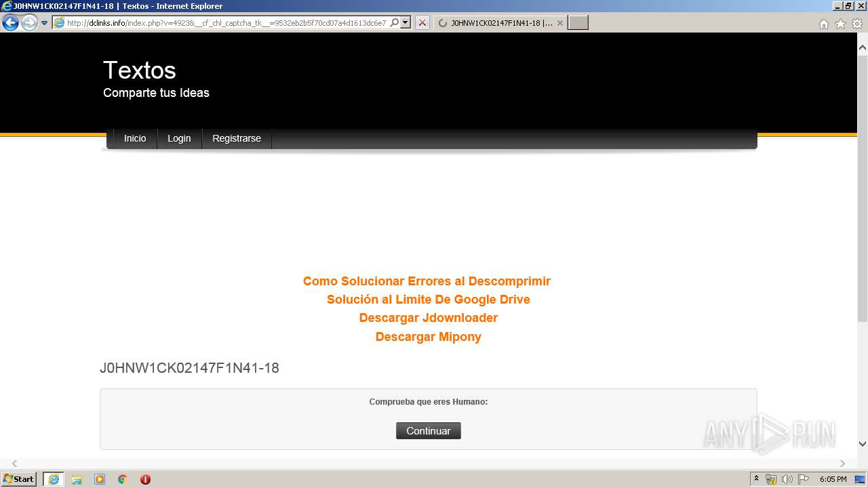Click the Show desktop tray icon

(861, 479)
